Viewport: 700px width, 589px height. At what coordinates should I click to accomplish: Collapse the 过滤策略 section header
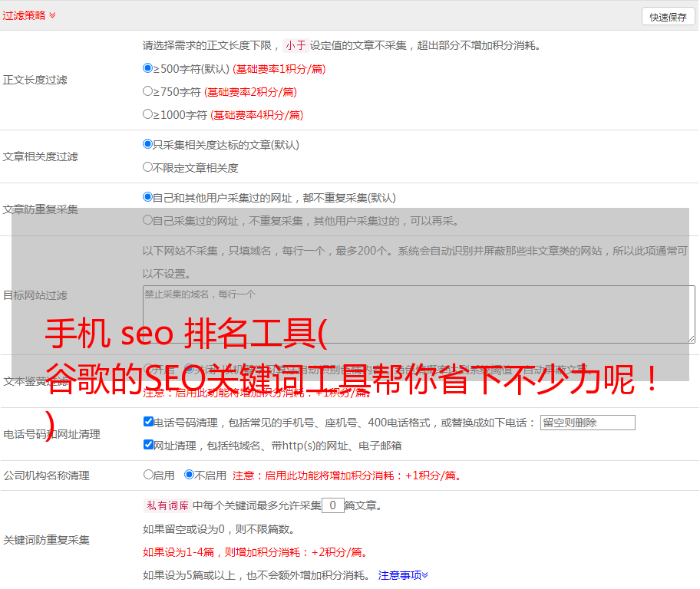coord(29,15)
